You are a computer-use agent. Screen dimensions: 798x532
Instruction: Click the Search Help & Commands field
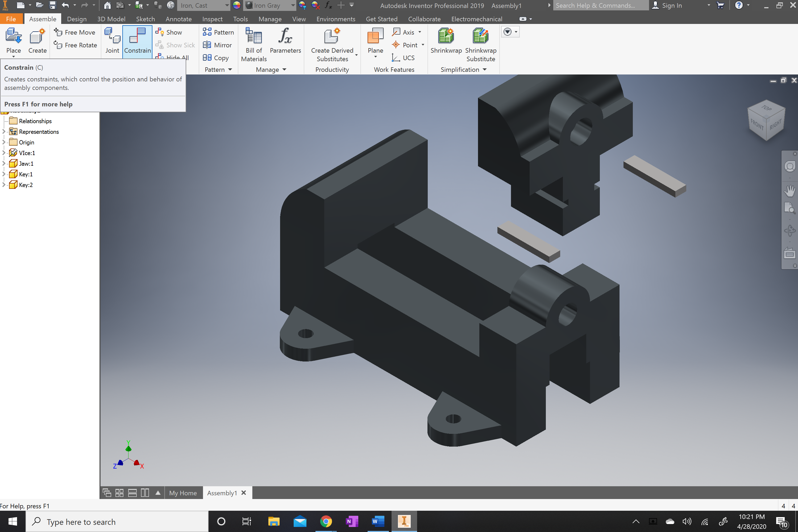point(601,5)
